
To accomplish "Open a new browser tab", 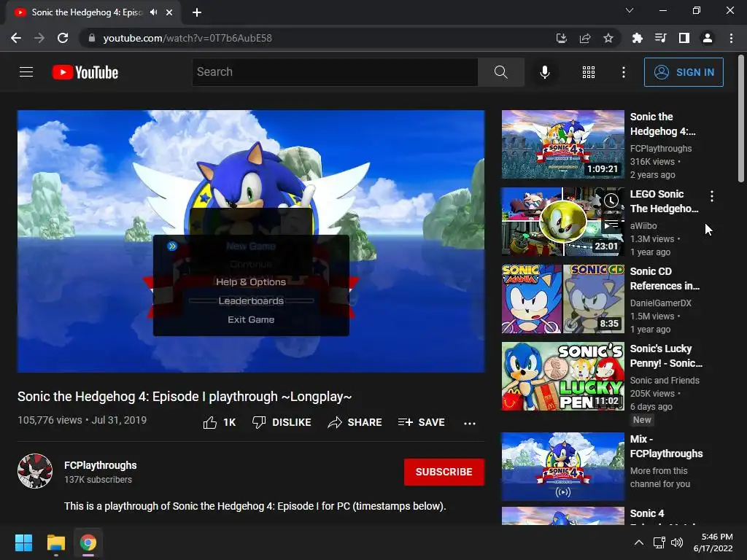I will point(197,12).
